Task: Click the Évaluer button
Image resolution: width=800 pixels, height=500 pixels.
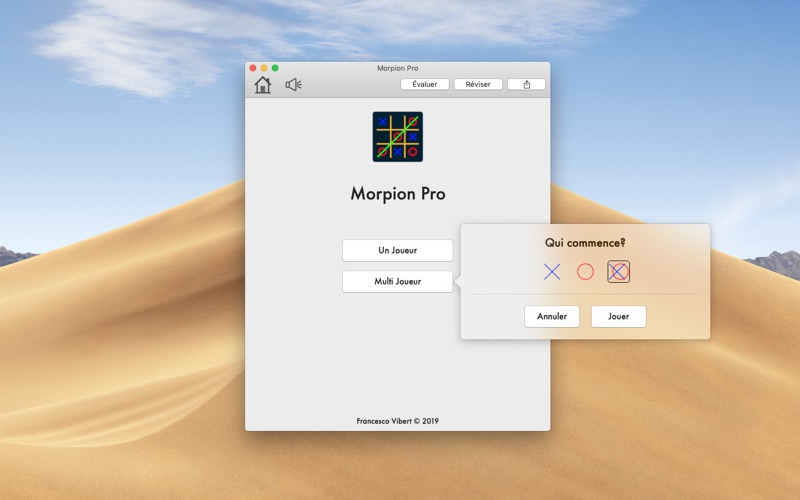Action: (424, 85)
